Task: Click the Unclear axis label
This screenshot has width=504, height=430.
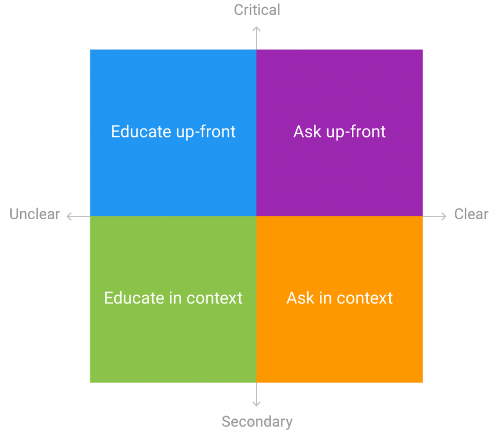Action: (x=35, y=214)
